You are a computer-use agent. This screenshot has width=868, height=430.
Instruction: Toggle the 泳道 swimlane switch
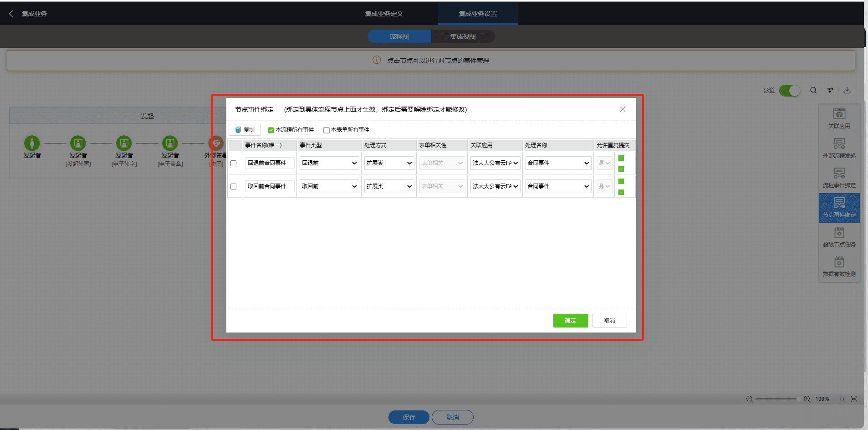tap(790, 91)
